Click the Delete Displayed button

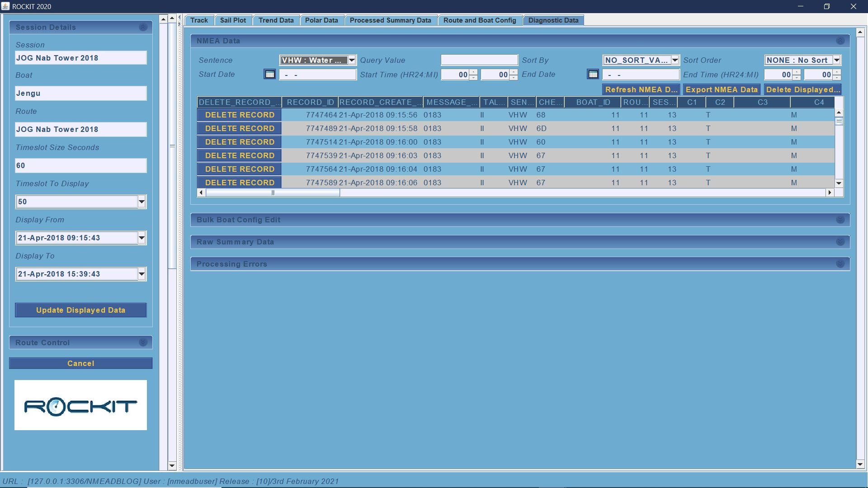click(802, 89)
